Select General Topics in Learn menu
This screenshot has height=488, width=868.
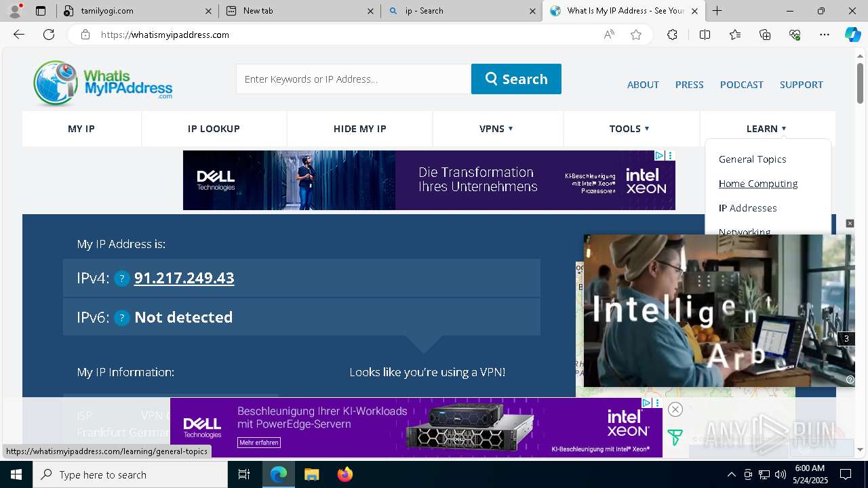click(x=752, y=159)
